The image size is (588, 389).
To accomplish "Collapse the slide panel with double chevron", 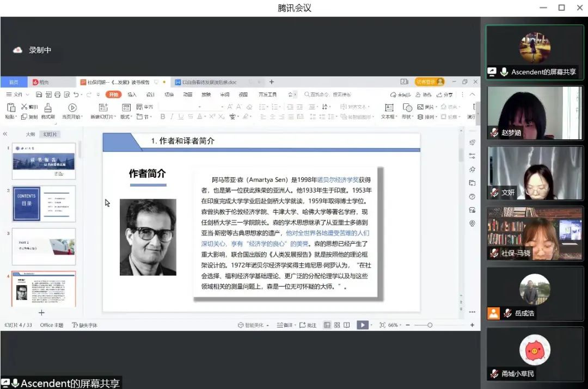I will [x=5, y=134].
